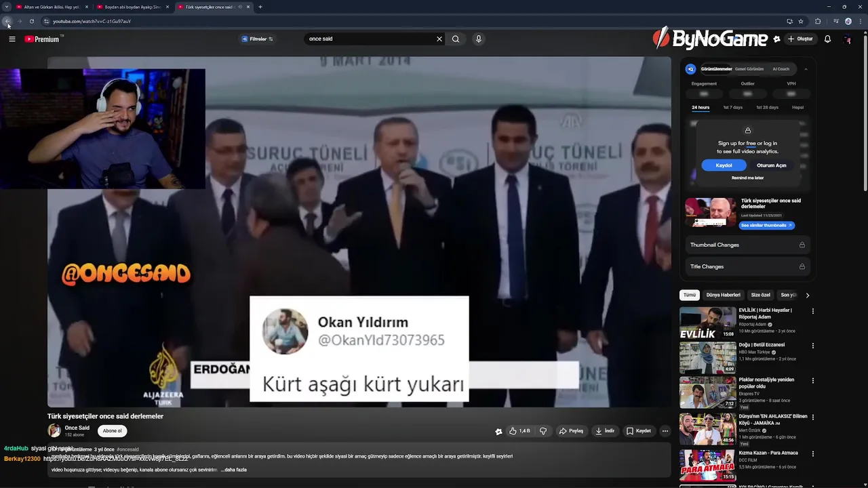Open the Filtreler extension button

(258, 39)
